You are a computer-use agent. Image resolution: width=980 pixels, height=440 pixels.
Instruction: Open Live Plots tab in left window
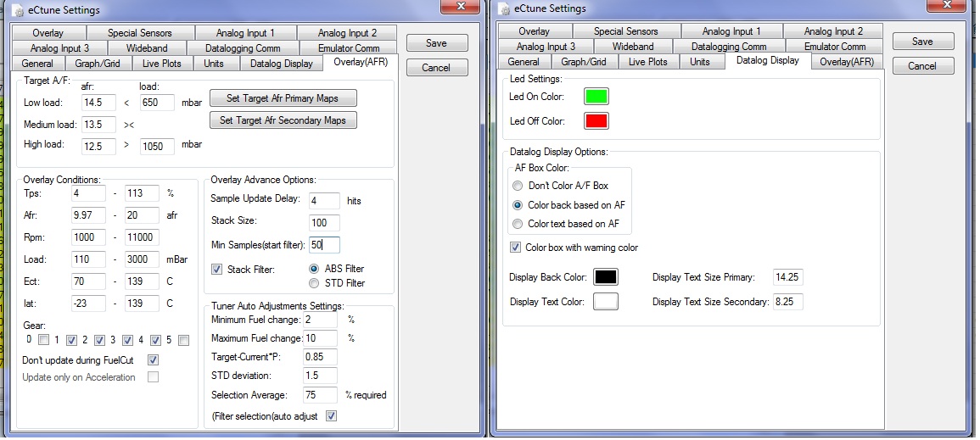click(x=162, y=63)
